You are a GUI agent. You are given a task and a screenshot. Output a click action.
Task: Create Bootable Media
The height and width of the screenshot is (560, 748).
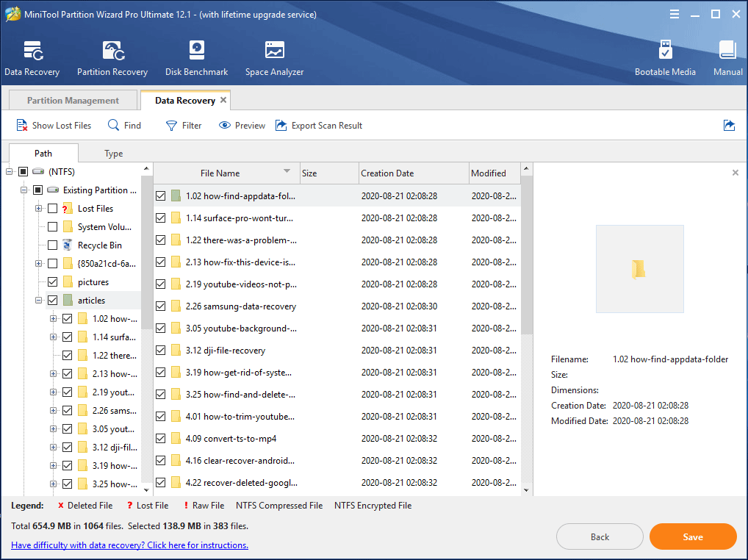pos(665,51)
